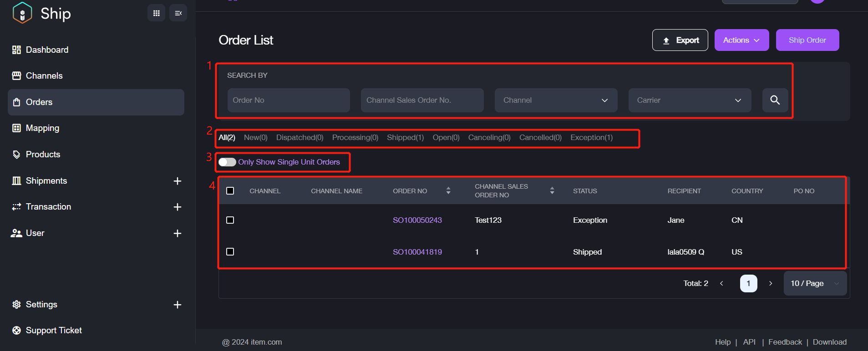Click the Order No input field
868x351 pixels.
tap(289, 100)
